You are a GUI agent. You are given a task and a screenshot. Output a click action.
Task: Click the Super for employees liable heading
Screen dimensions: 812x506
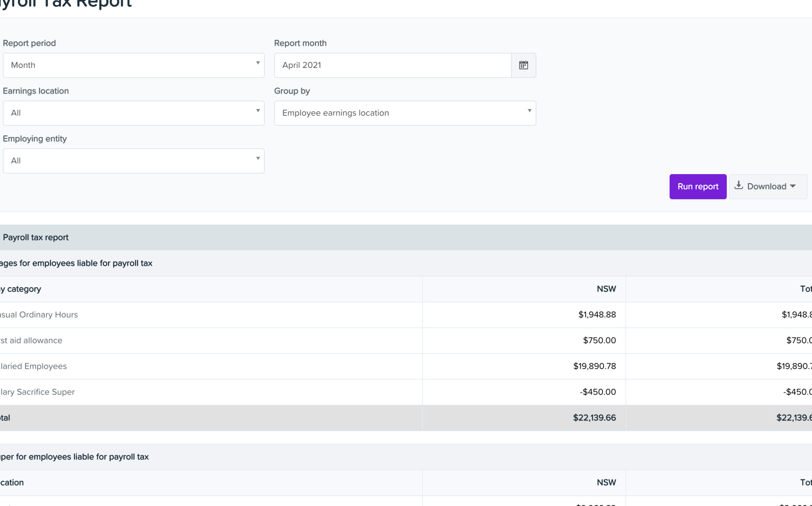tap(74, 457)
